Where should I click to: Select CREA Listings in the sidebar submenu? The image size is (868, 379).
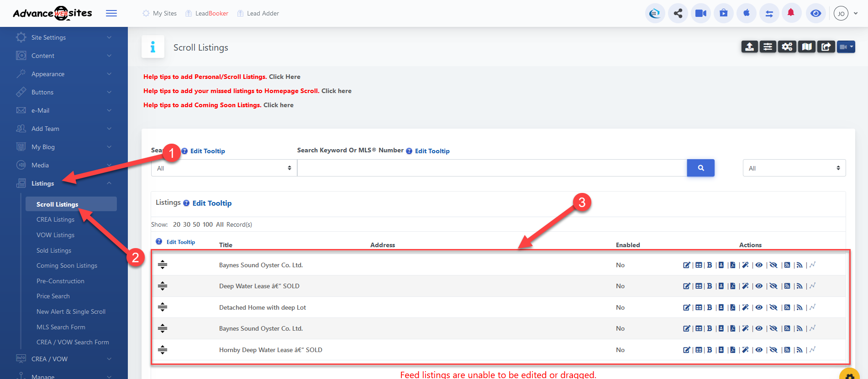click(55, 219)
